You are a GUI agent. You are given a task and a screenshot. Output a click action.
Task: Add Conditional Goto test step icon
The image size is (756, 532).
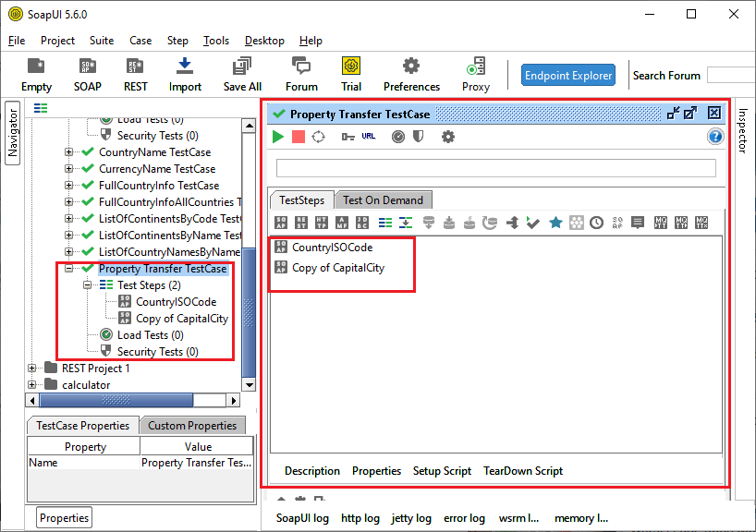click(x=513, y=223)
